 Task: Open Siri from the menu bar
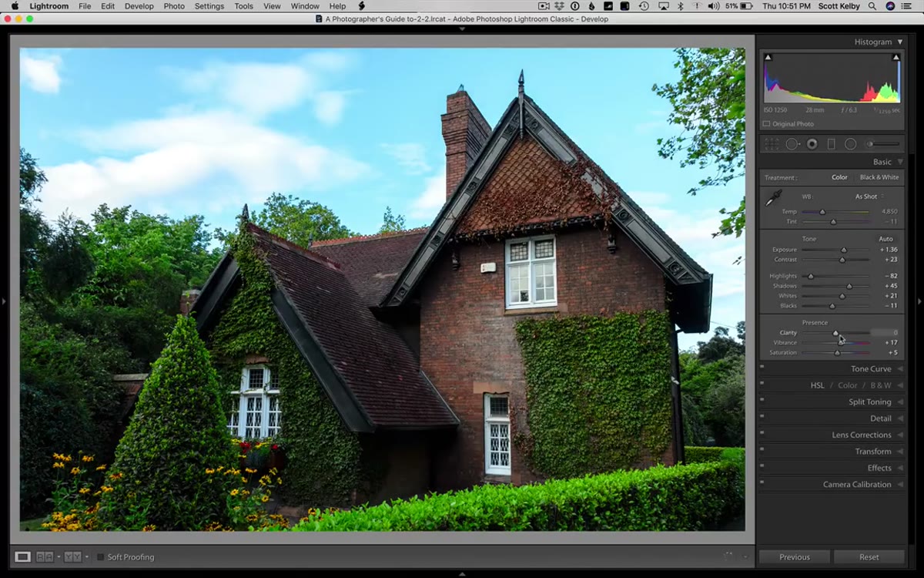[x=891, y=6]
